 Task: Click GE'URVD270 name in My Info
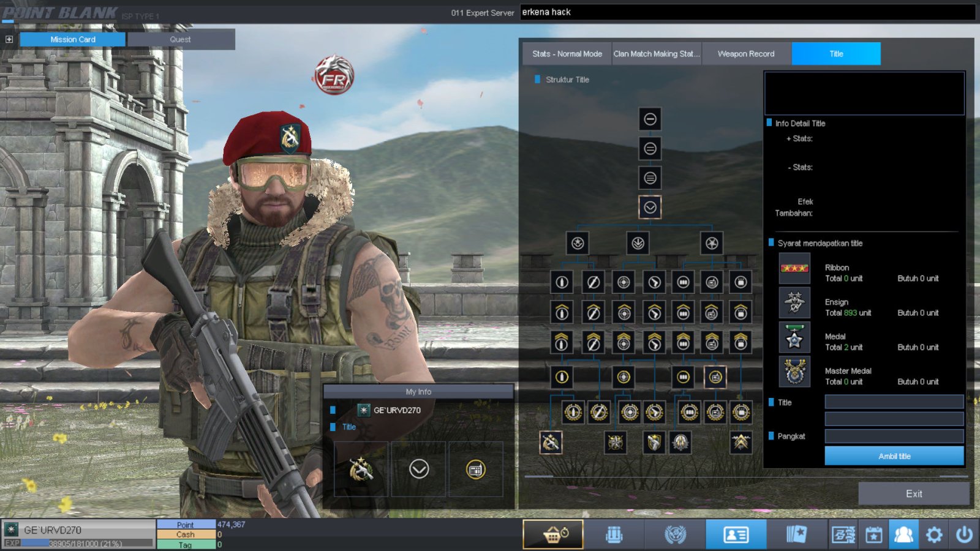pos(397,410)
